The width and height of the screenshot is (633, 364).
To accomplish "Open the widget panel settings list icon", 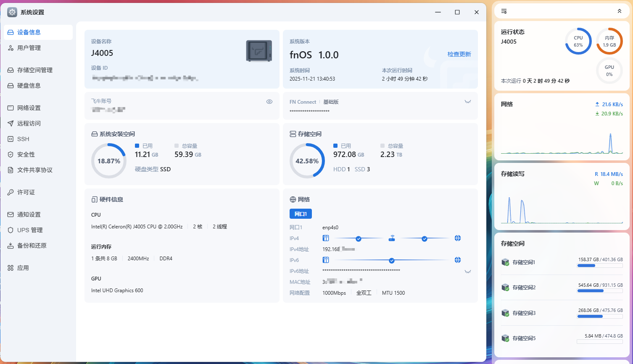I will (504, 11).
